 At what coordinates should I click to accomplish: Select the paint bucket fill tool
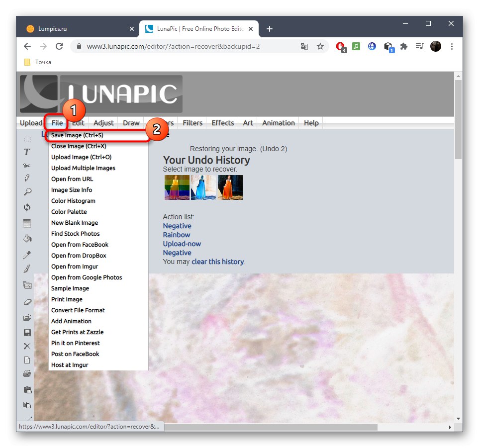click(27, 239)
